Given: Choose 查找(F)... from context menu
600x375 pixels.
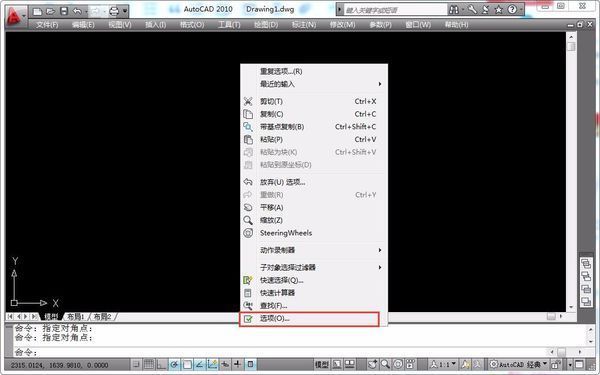Looking at the screenshot, I should tap(314, 305).
